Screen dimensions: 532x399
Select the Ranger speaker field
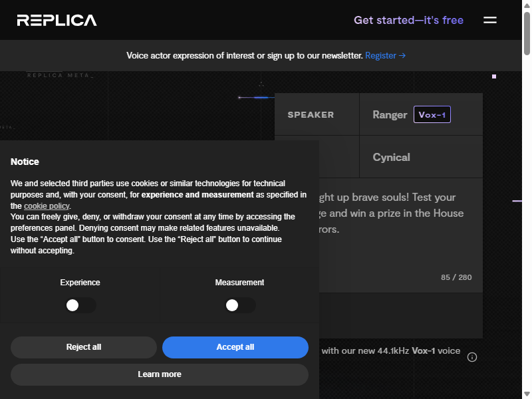(x=421, y=114)
